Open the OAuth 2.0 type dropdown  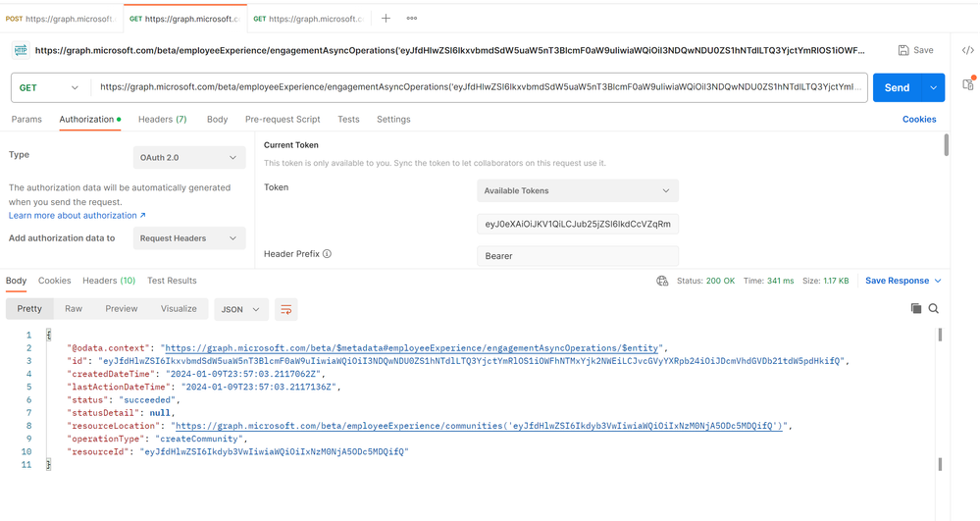(x=188, y=158)
